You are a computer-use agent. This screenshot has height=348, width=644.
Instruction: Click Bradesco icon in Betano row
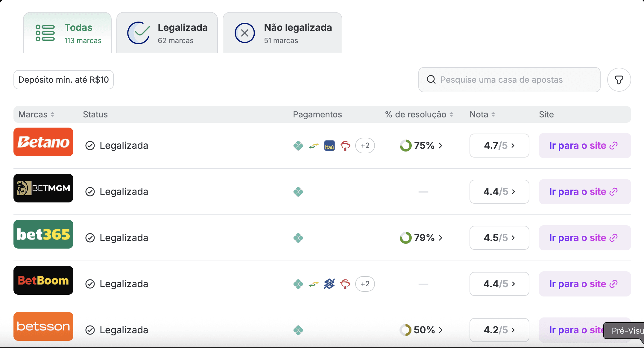click(345, 146)
